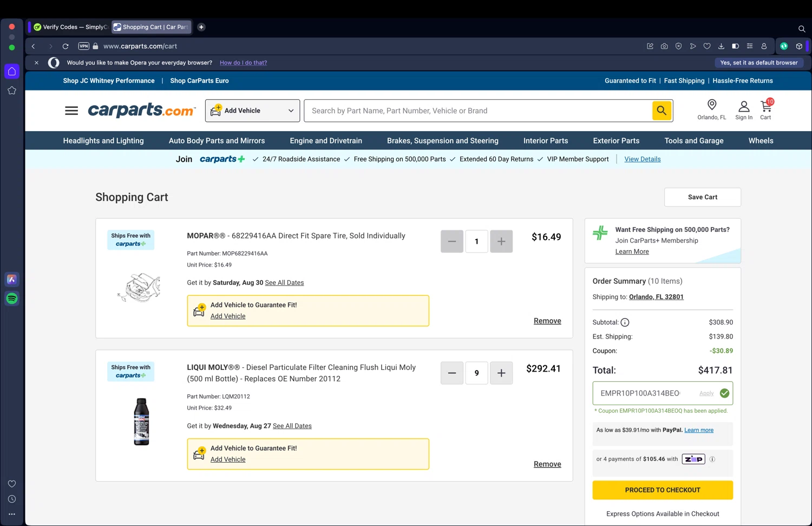Open Engine and Drivetrain menu
This screenshot has width=812, height=526.
(326, 141)
